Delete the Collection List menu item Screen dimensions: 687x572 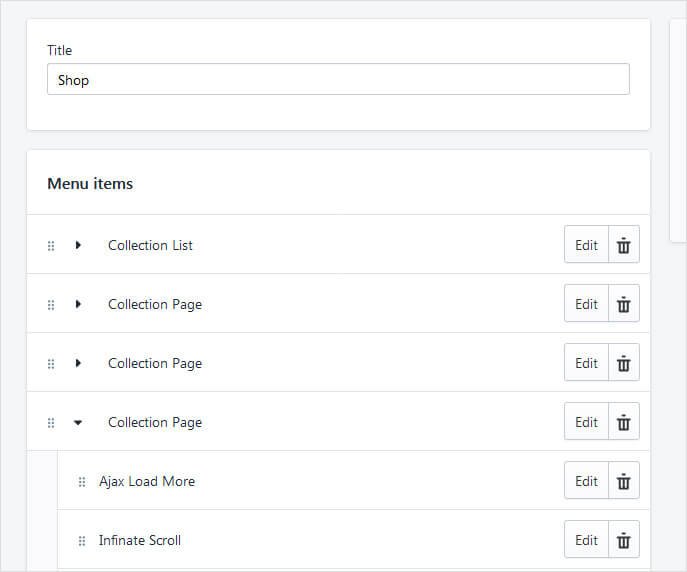624,245
